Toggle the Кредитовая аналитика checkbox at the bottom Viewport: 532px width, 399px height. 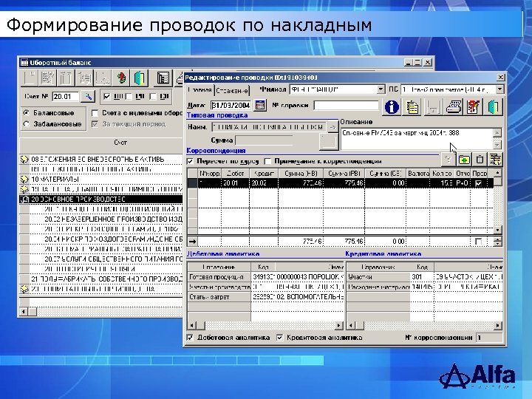coord(279,338)
